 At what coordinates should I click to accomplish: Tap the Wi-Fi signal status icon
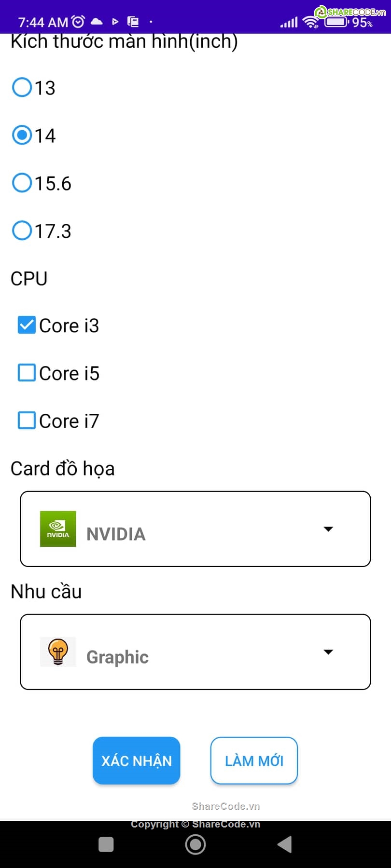click(x=310, y=22)
